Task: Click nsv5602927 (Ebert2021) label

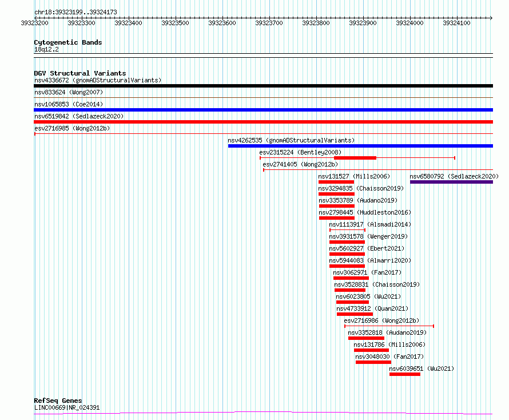Action: click(x=367, y=248)
